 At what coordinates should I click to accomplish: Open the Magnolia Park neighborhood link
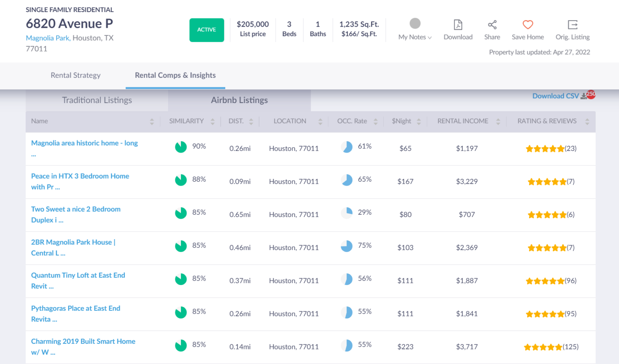[48, 38]
